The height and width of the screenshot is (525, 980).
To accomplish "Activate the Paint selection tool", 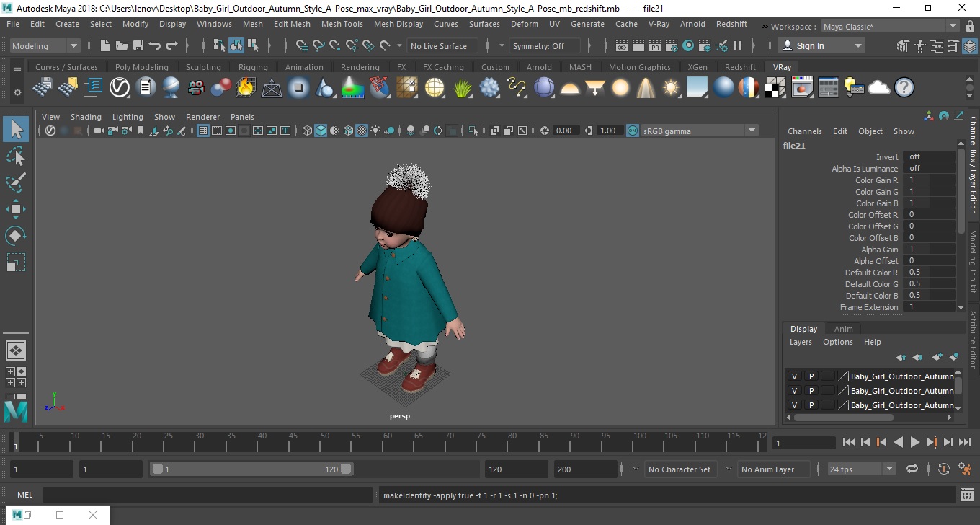I will coord(16,182).
